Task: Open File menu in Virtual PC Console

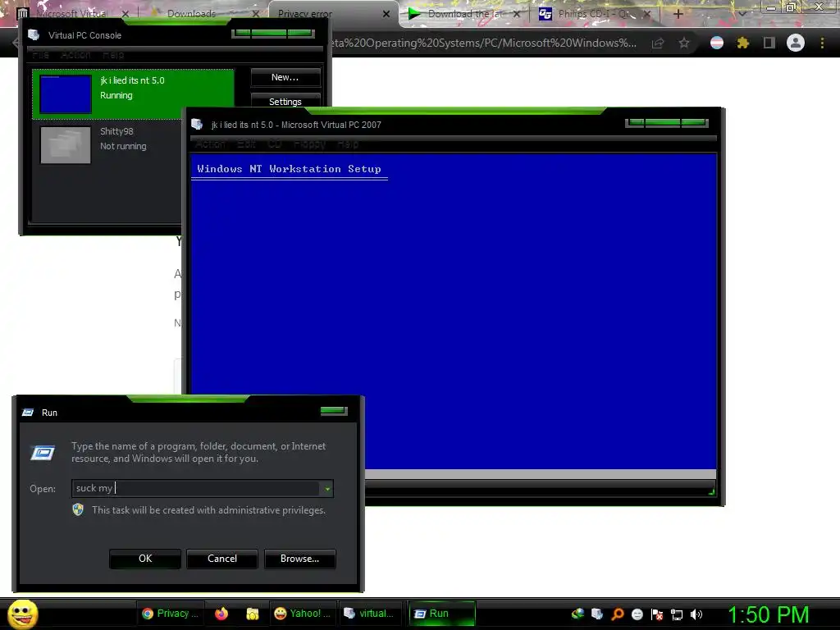Action: (x=41, y=55)
